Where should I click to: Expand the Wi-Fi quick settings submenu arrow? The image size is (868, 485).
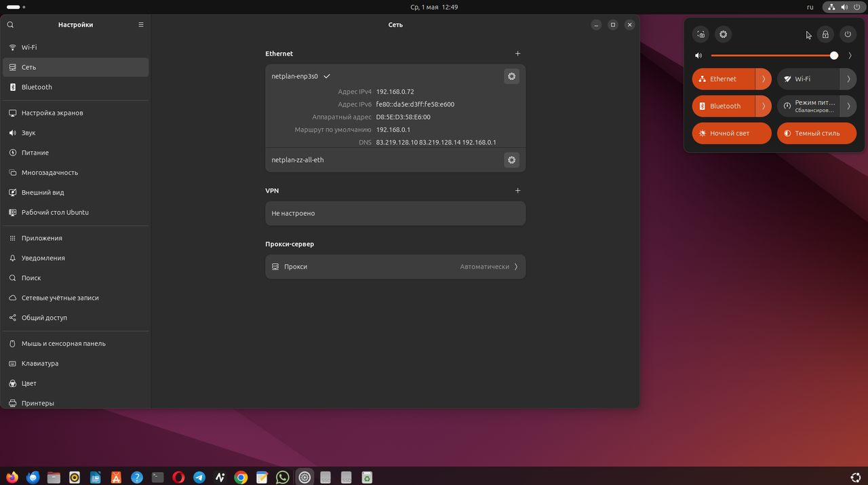848,79
